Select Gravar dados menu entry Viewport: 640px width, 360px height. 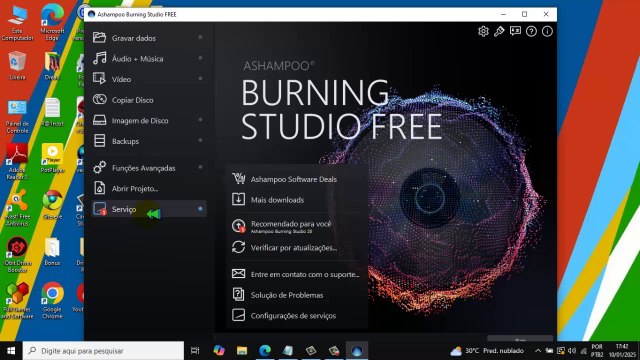pos(149,38)
